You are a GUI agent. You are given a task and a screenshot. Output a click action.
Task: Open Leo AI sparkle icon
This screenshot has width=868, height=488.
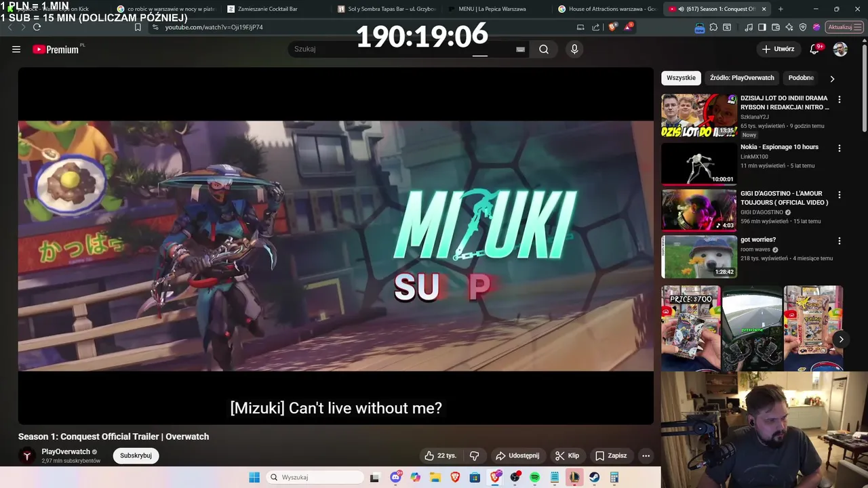(x=789, y=27)
